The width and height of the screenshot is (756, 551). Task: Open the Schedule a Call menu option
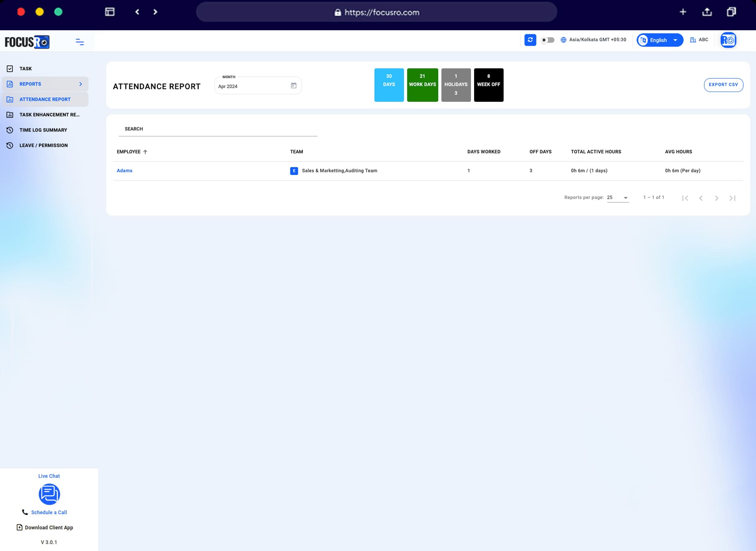click(x=49, y=512)
